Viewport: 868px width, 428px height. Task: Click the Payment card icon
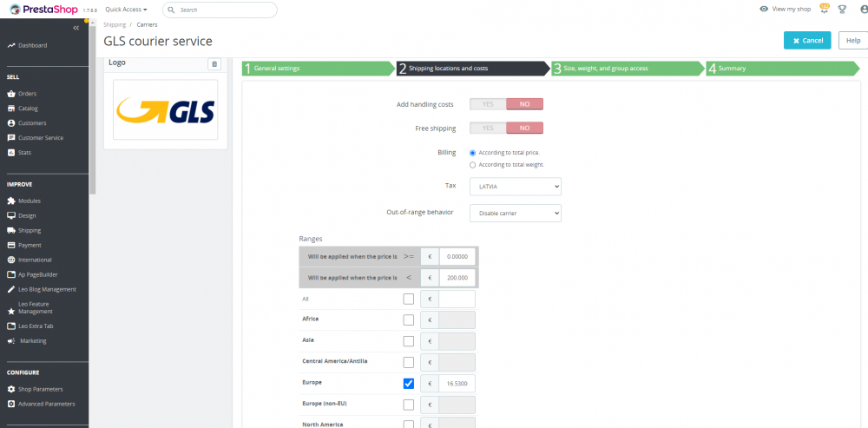tap(11, 246)
